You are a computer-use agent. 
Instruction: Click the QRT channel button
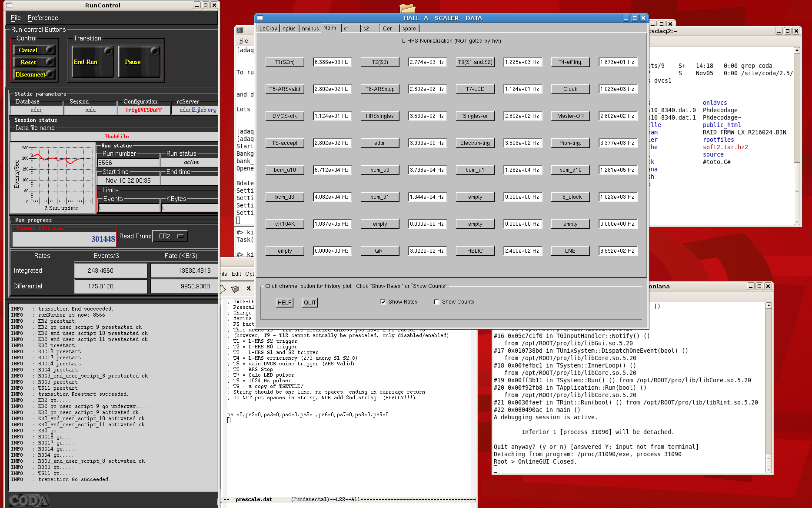(x=380, y=251)
